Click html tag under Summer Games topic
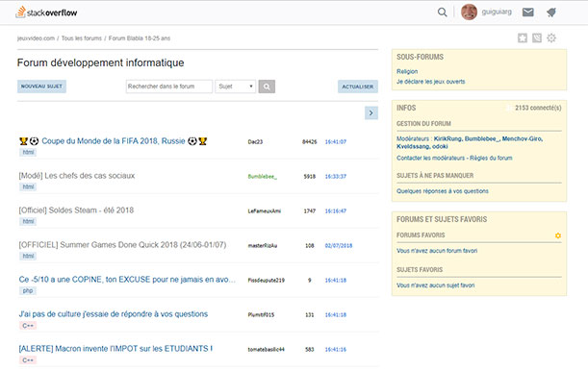The height and width of the screenshot is (371, 588). 28,256
